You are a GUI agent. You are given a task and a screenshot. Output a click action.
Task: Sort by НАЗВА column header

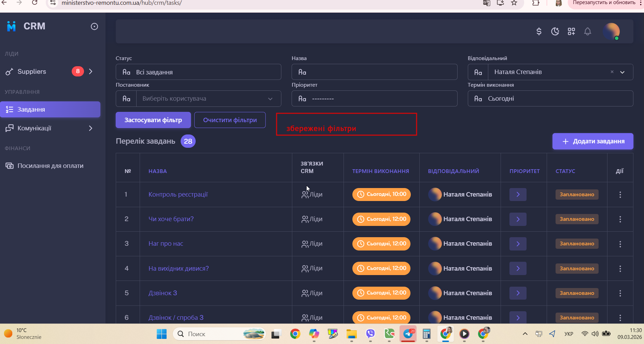[158, 171]
